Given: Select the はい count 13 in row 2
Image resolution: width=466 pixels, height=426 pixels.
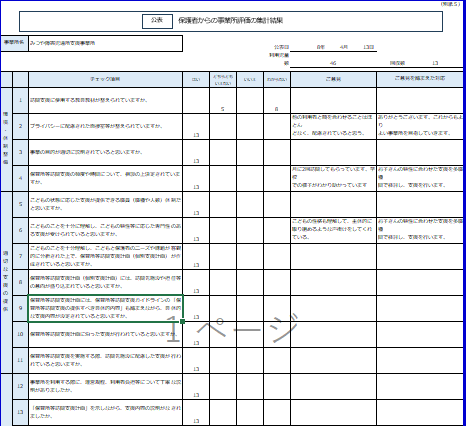Looking at the screenshot, I should 196,135.
